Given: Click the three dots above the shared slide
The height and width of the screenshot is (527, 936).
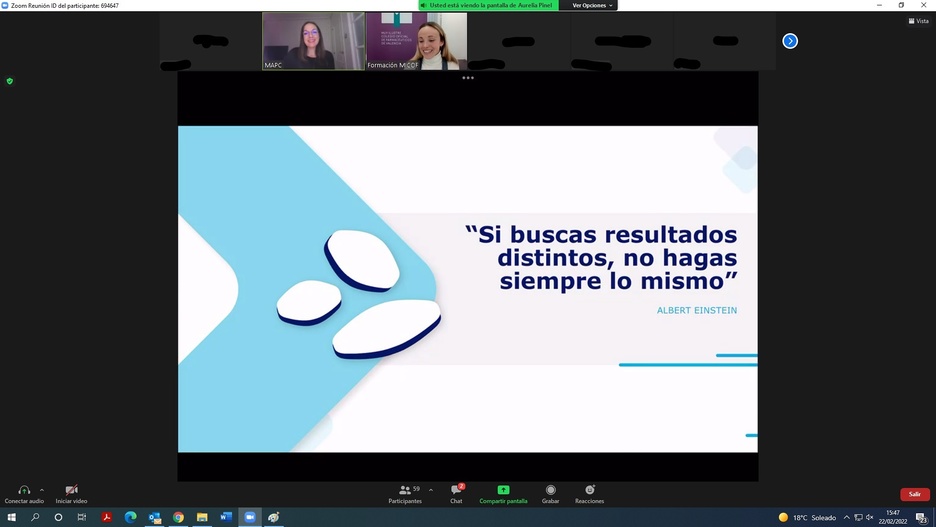Looking at the screenshot, I should point(467,77).
